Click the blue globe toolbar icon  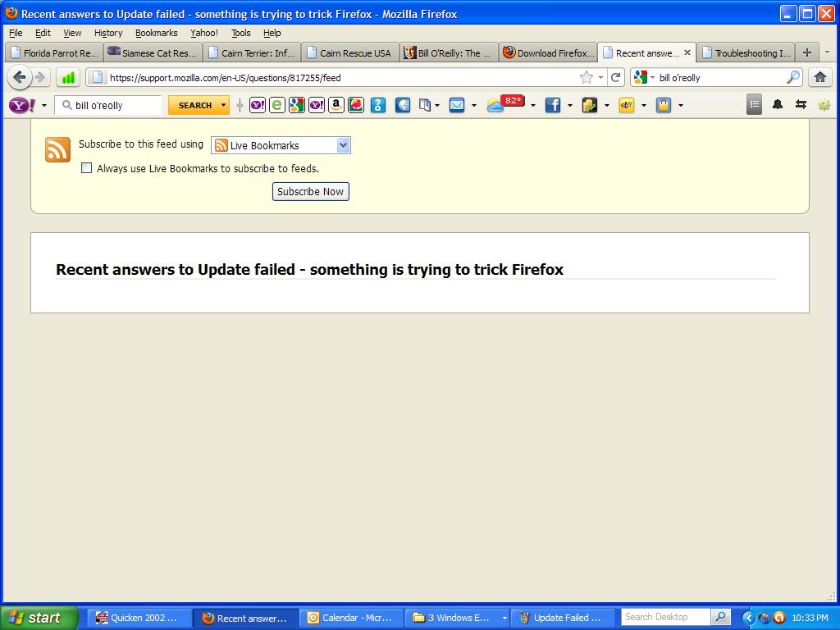pyautogui.click(x=403, y=106)
